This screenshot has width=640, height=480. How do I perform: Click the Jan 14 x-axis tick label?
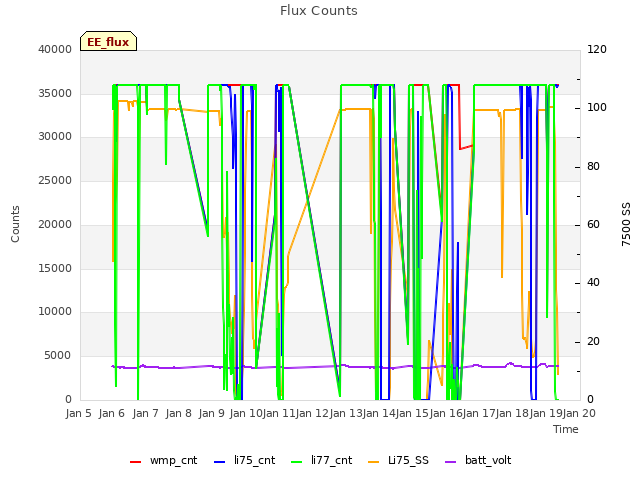tap(379, 413)
